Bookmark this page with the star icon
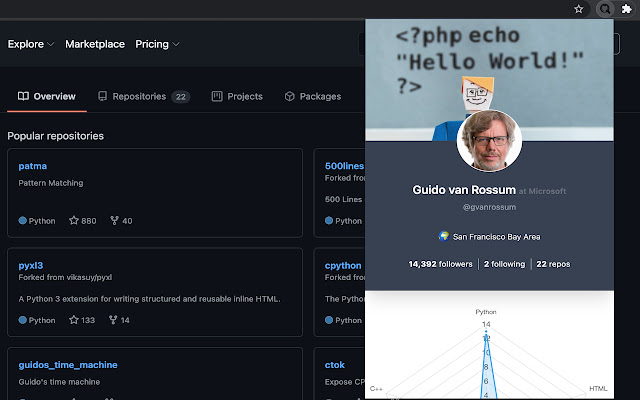 578,9
